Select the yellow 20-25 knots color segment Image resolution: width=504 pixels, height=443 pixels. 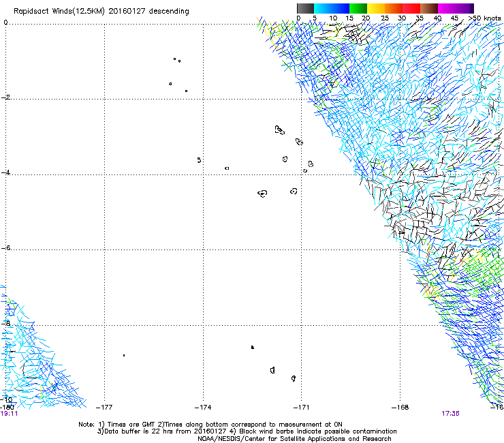click(x=376, y=8)
